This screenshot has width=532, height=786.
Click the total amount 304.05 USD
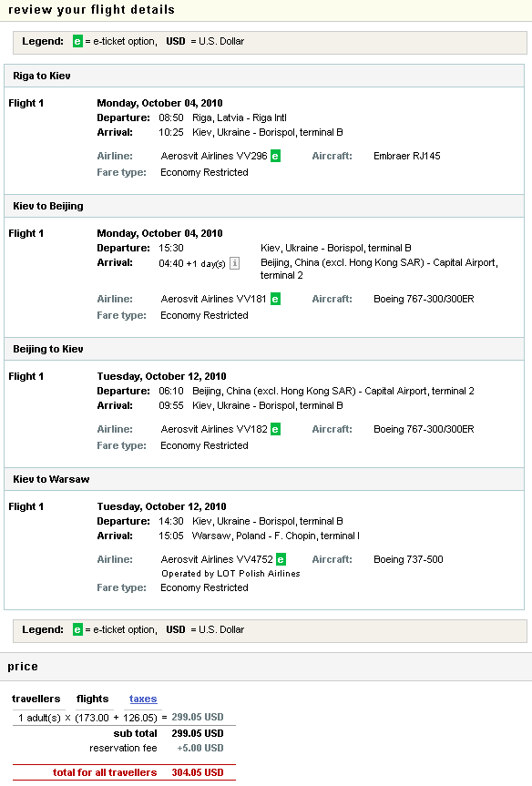(198, 772)
